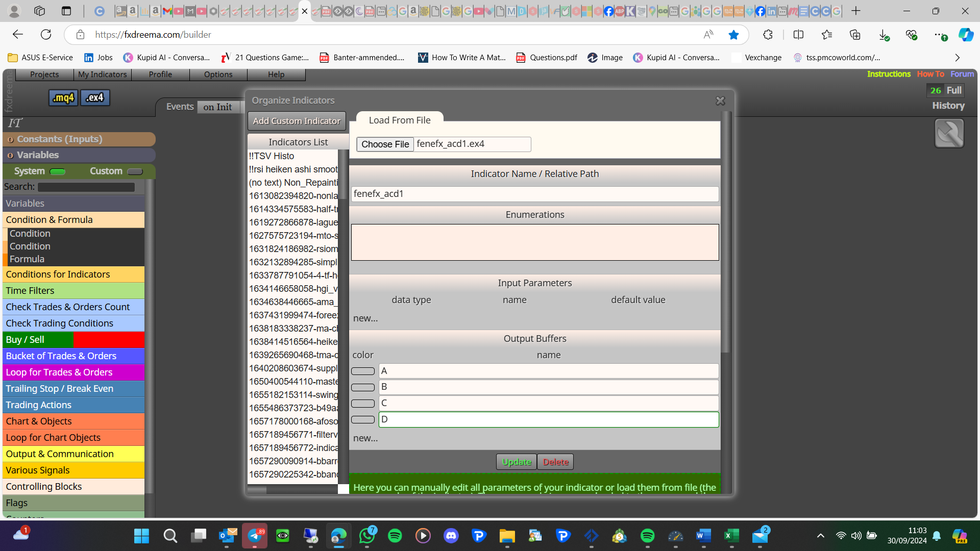Screen dimensions: 980x551
Task: Click the .mq4 export icon
Action: point(63,97)
